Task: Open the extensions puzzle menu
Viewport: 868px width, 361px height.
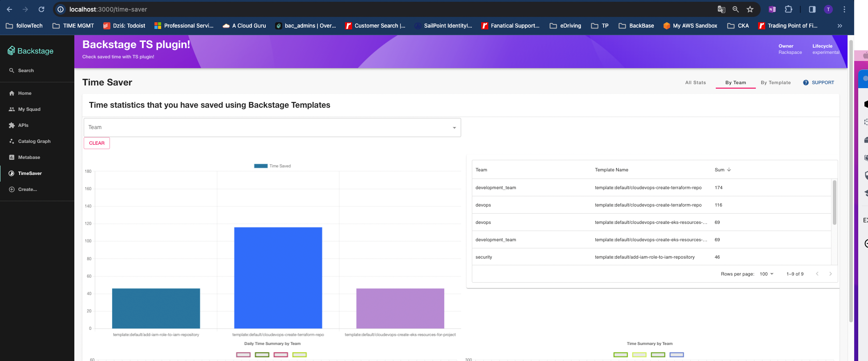Action: 788,9
